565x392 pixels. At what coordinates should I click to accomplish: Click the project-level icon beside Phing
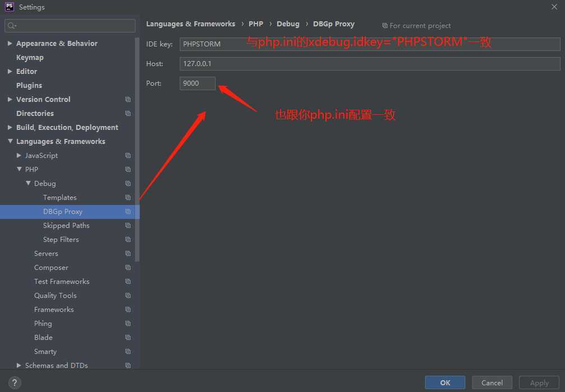point(128,324)
